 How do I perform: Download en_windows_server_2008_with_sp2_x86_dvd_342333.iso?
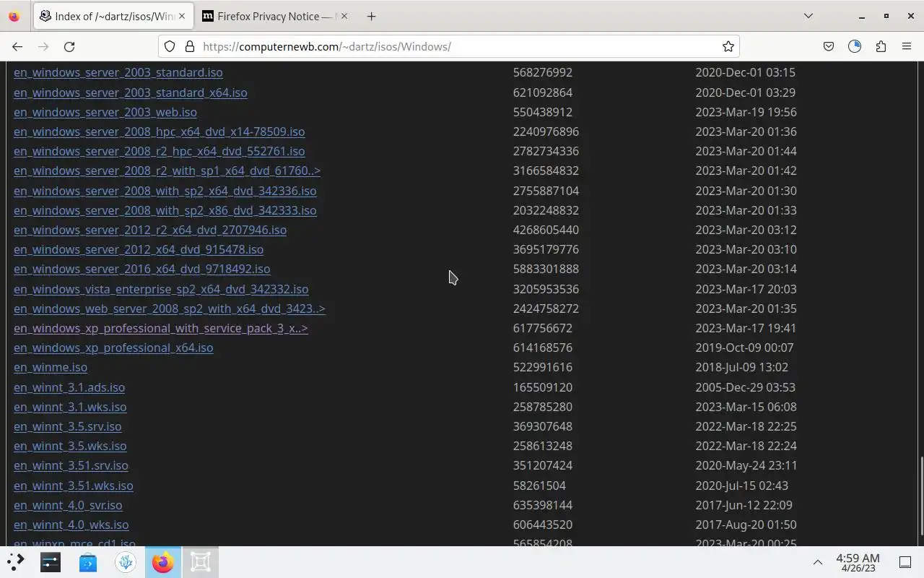pos(165,210)
